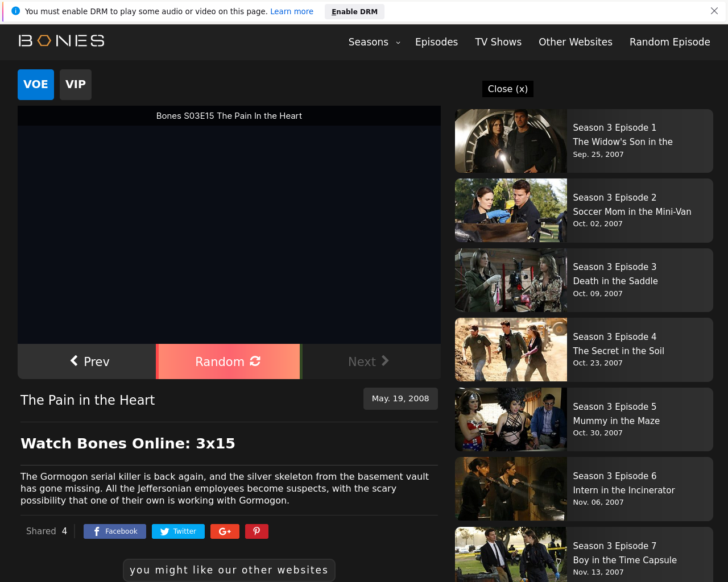Open the Learn more DRM link
Screen dimensions: 728x582
point(292,11)
